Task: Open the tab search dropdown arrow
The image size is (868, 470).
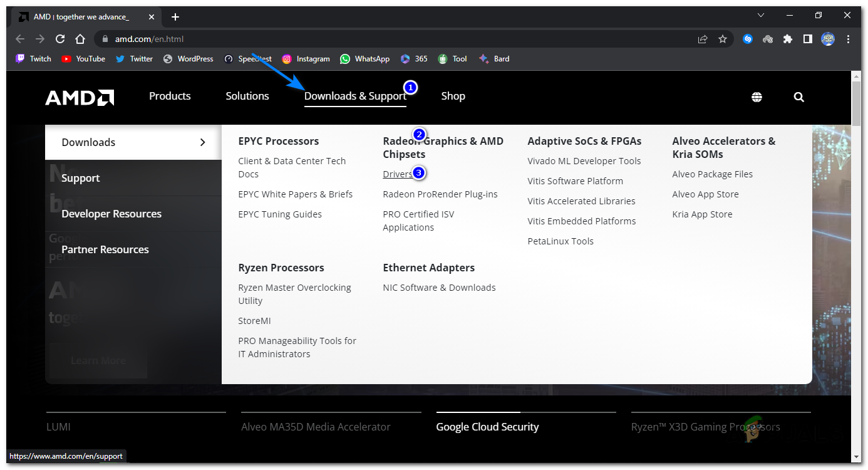Action: (760, 15)
